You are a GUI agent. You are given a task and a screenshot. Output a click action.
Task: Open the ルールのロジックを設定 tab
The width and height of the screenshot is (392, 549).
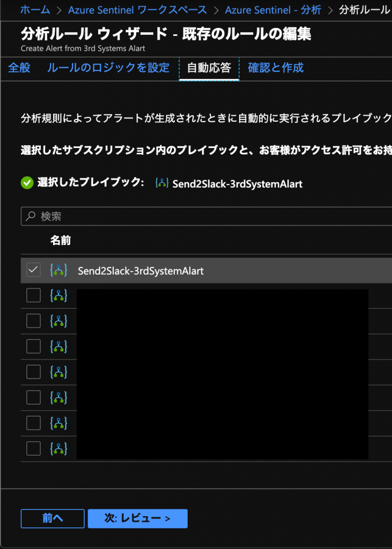108,68
